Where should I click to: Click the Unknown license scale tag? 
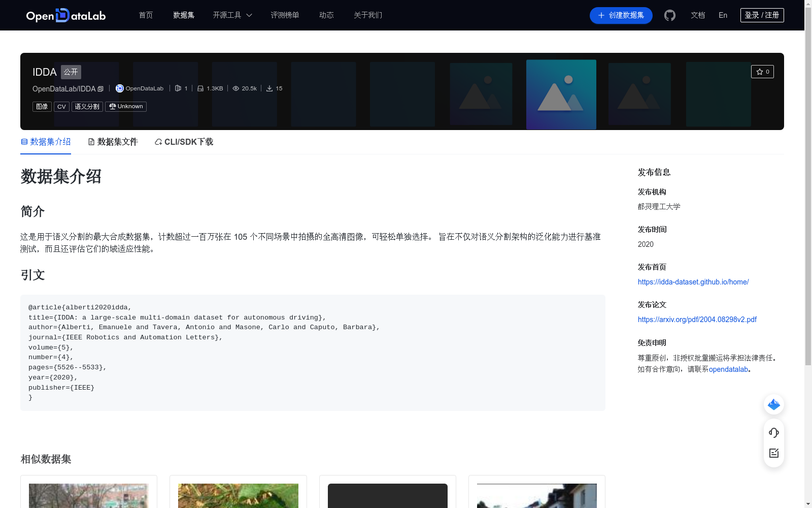[x=125, y=106]
